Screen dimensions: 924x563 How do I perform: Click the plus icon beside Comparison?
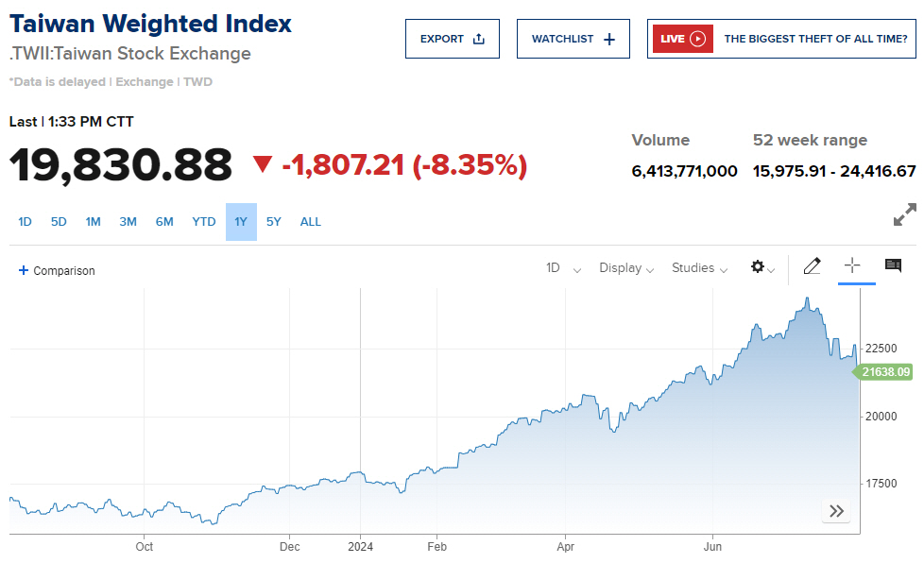click(x=24, y=270)
